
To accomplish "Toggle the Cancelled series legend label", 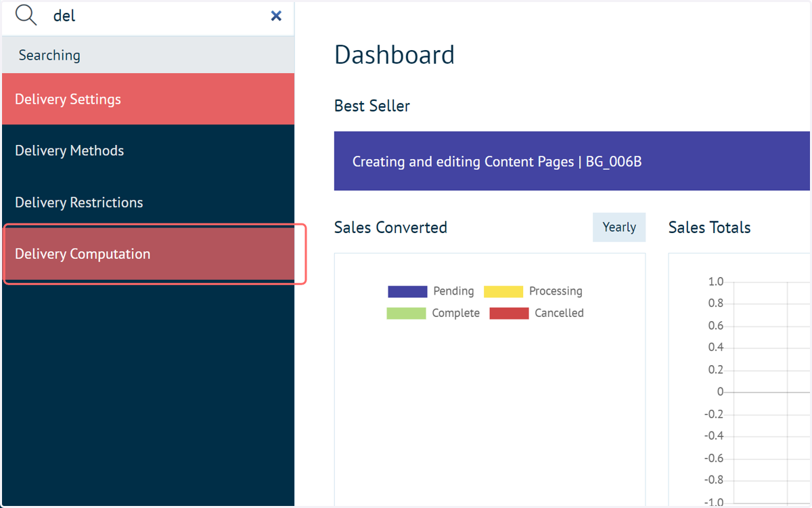I will pyautogui.click(x=559, y=313).
